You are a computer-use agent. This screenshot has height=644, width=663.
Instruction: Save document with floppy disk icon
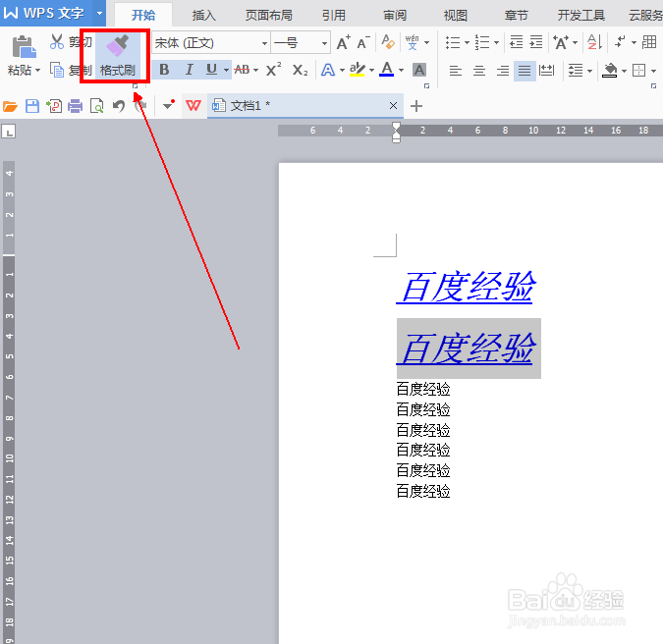(32, 106)
